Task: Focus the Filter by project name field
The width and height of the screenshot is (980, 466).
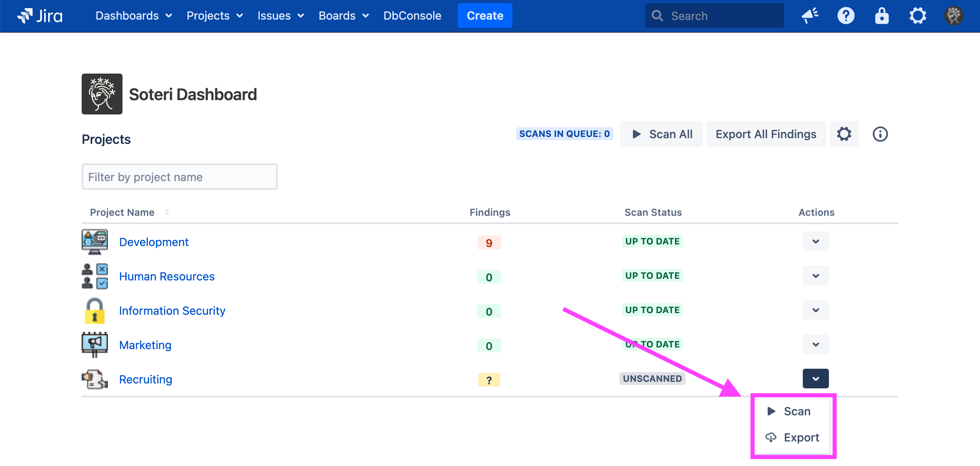Action: [x=179, y=177]
